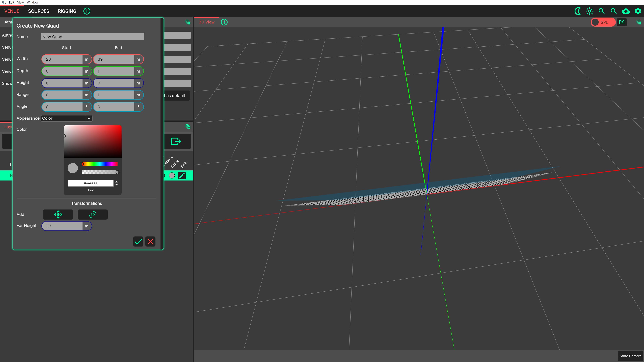Add a move translation transformation

[58, 214]
